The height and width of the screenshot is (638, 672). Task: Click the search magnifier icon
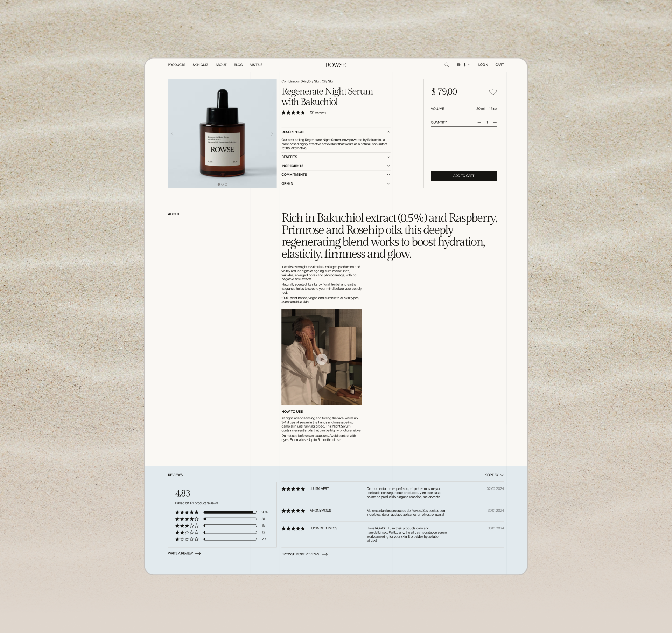[447, 65]
